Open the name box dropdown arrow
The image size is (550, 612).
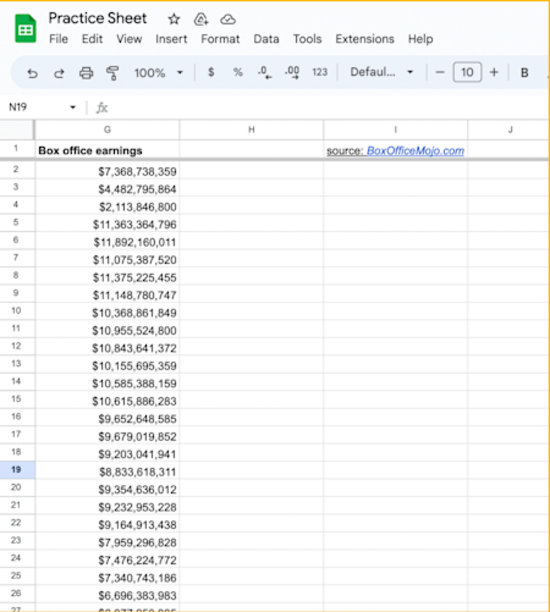tap(73, 107)
